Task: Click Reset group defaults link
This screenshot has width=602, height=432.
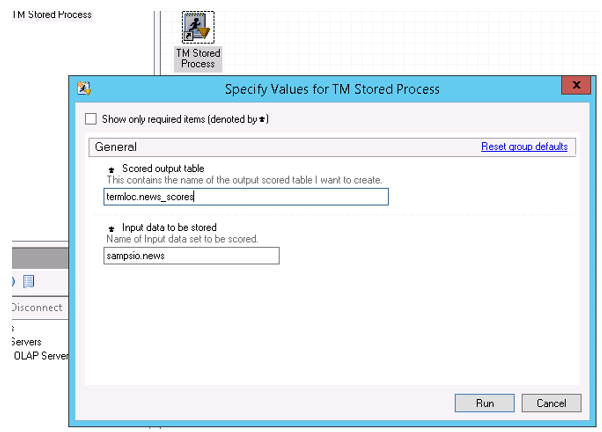Action: pos(524,146)
